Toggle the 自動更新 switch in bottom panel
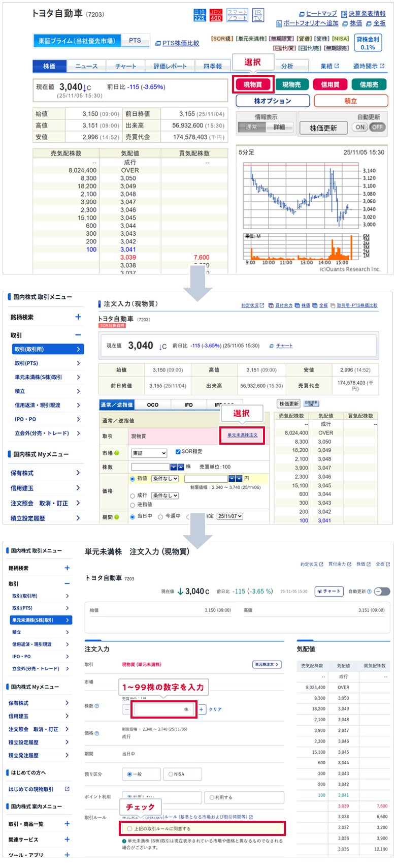This screenshot has width=396, height=868. 382,592
